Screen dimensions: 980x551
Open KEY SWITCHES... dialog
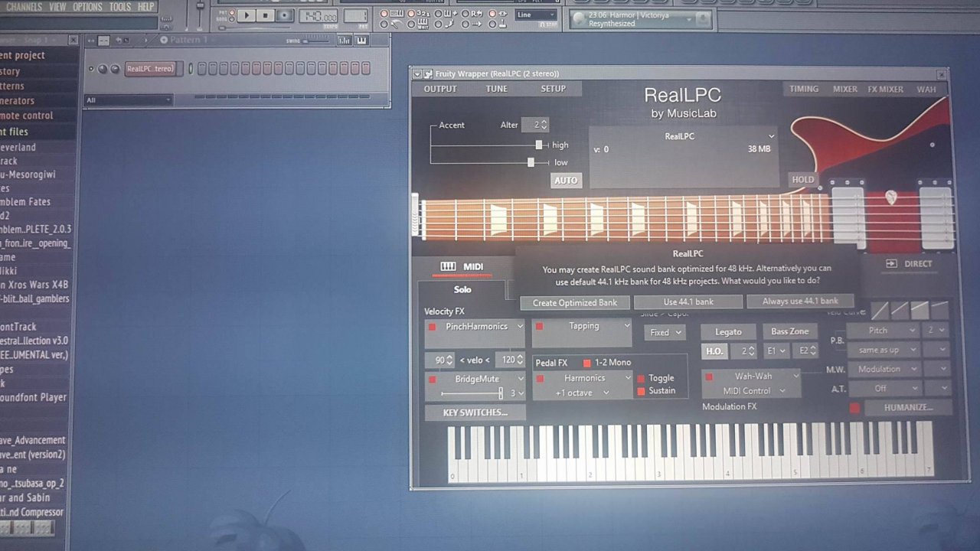(475, 412)
